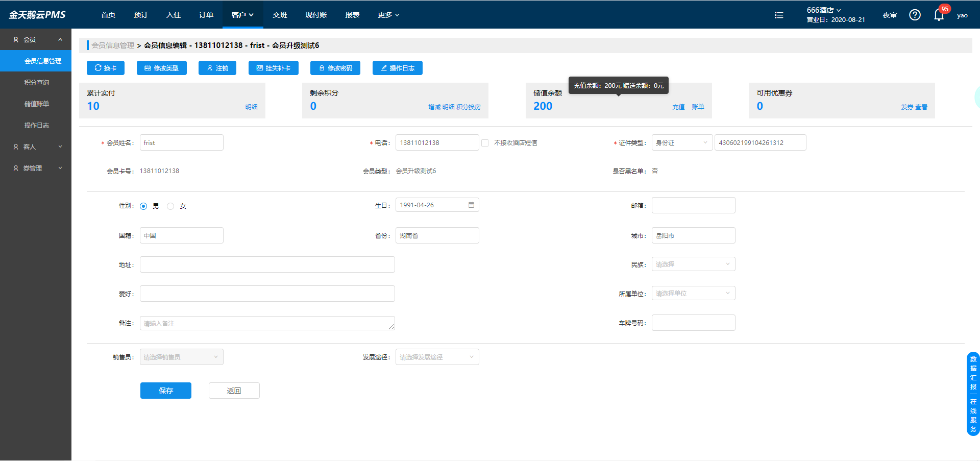Click 充值 link under 储值余额
The width and height of the screenshot is (980, 461).
678,107
